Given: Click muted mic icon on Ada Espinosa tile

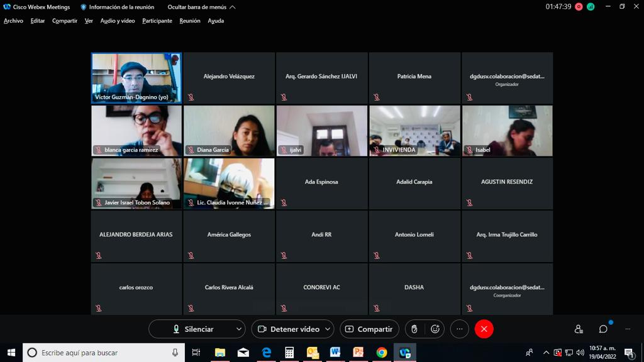Looking at the screenshot, I should pyautogui.click(x=284, y=203).
